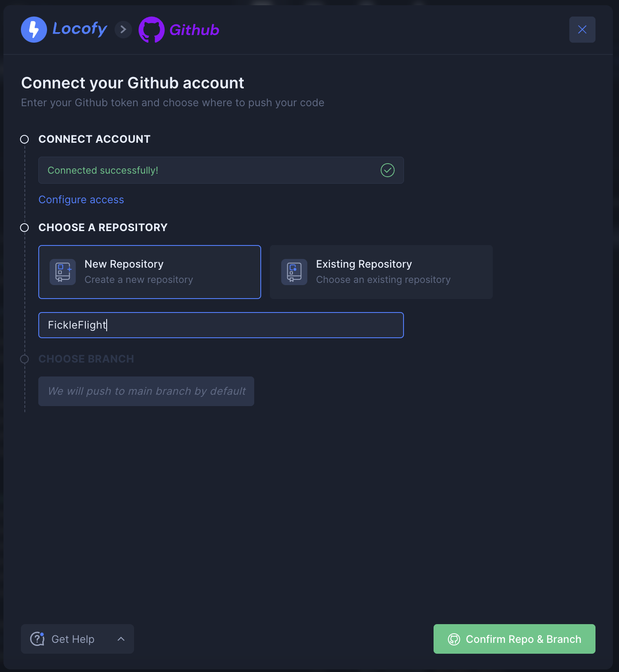Click the Existing Repository book icon
This screenshot has width=619, height=672.
[294, 272]
